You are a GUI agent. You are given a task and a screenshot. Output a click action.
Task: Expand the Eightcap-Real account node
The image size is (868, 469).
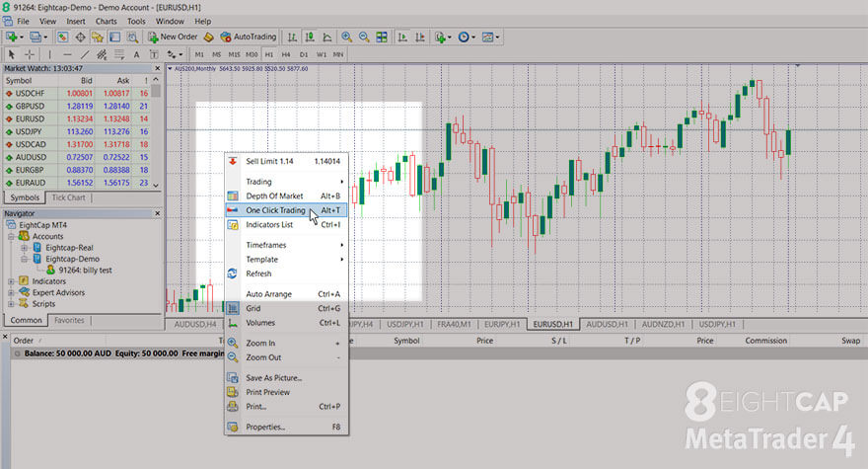point(25,248)
